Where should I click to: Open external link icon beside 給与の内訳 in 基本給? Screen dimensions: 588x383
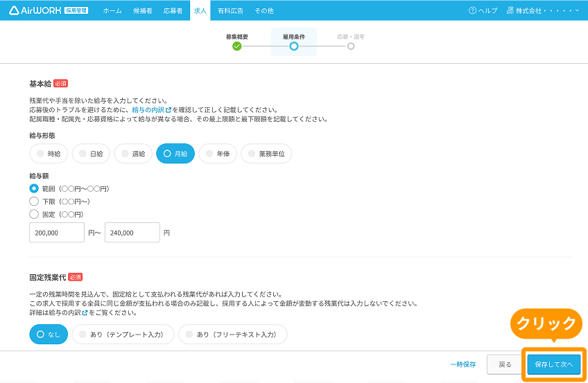point(168,110)
